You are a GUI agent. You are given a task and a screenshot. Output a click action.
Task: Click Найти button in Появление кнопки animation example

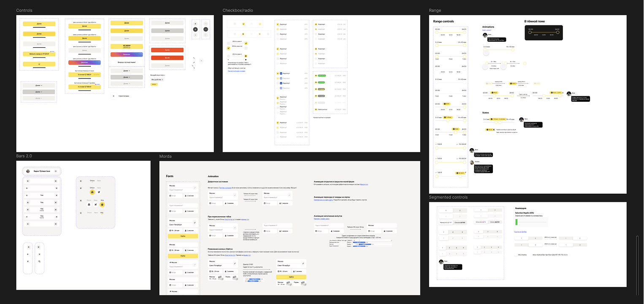(291, 277)
